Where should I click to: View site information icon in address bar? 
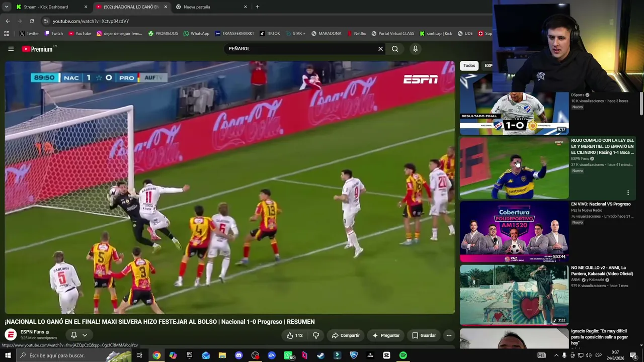pyautogui.click(x=46, y=21)
